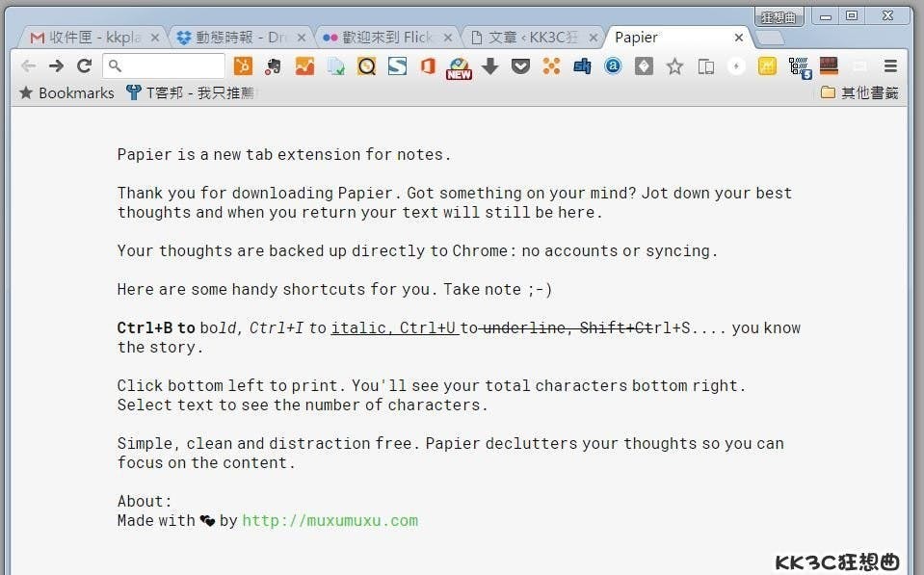Open the http://muxumuxu.com link

(330, 521)
